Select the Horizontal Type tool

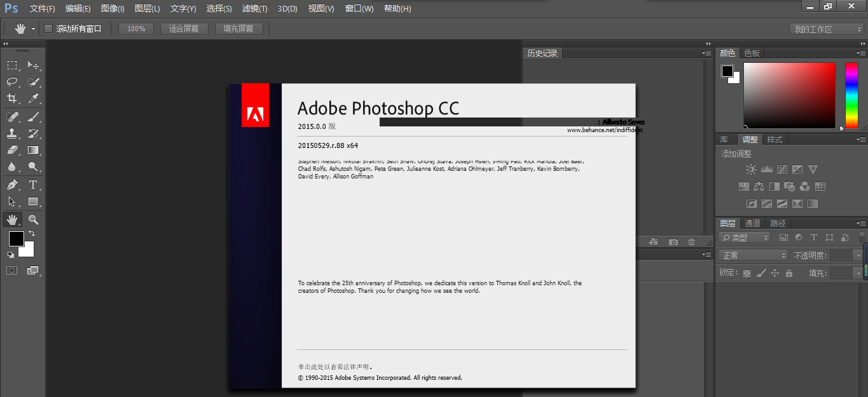(33, 185)
